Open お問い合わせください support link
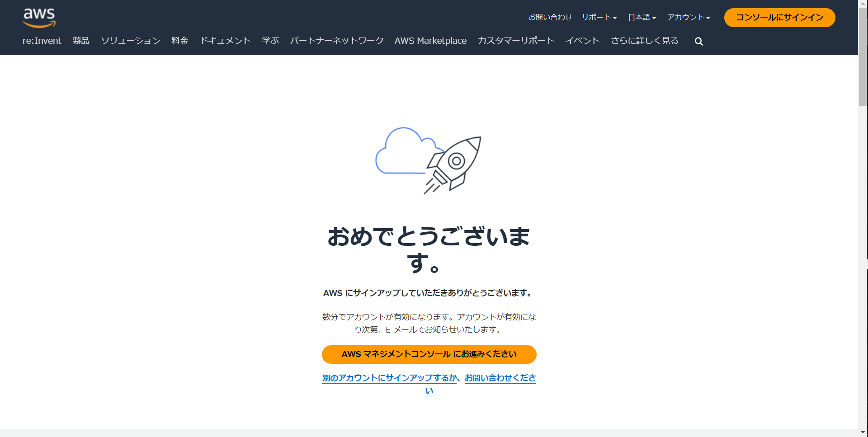The height and width of the screenshot is (437, 868). click(x=500, y=378)
